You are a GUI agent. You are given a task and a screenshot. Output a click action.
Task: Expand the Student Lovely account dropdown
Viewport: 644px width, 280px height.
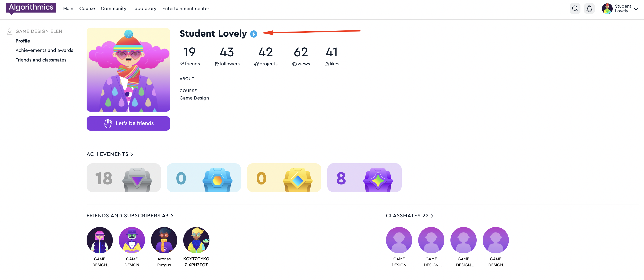click(636, 9)
